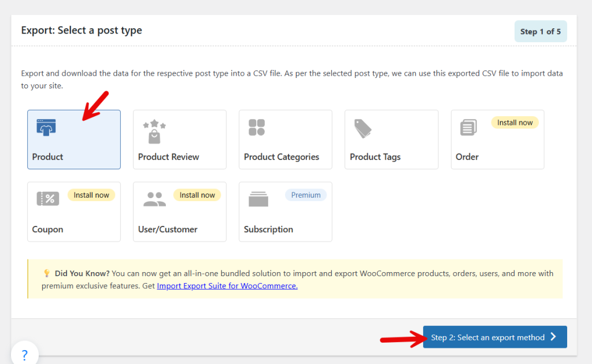This screenshot has height=364, width=592.
Task: Click the Product Tags icon
Action: tap(363, 128)
